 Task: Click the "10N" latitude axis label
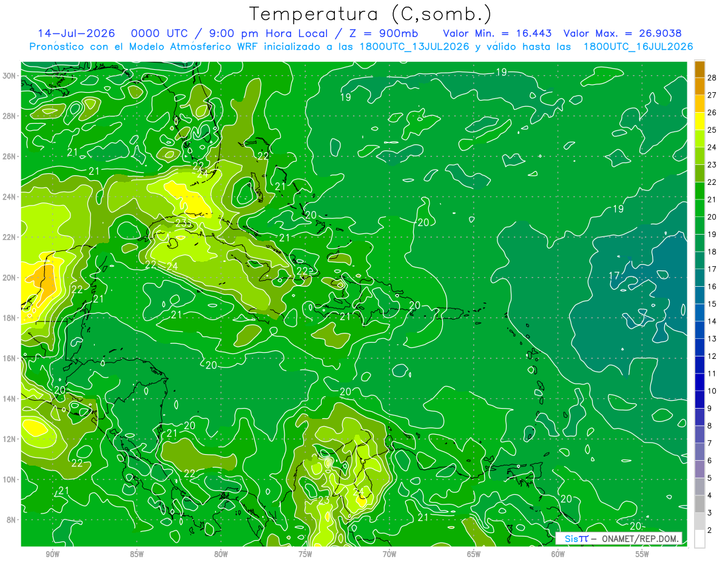(10, 480)
